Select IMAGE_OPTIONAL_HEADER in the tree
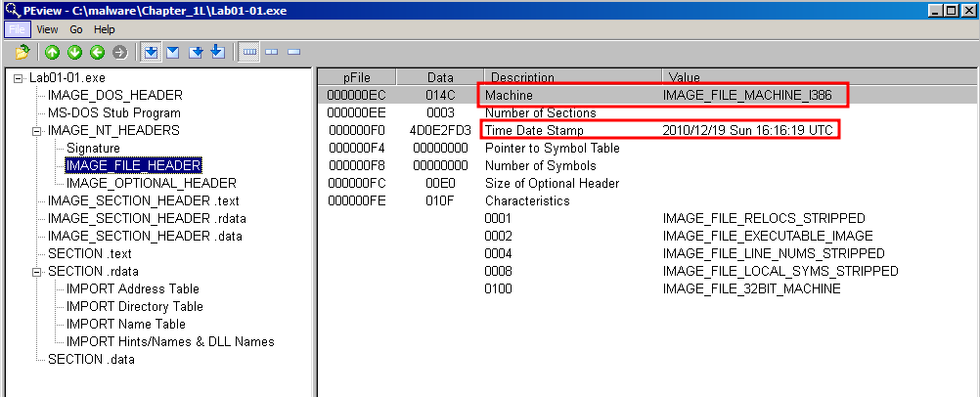 point(152,183)
